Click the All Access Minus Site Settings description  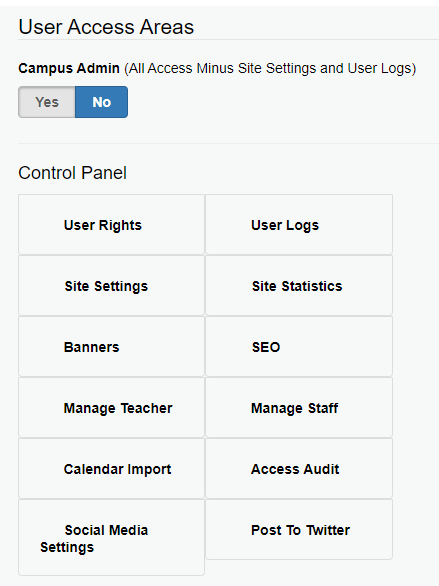270,68
